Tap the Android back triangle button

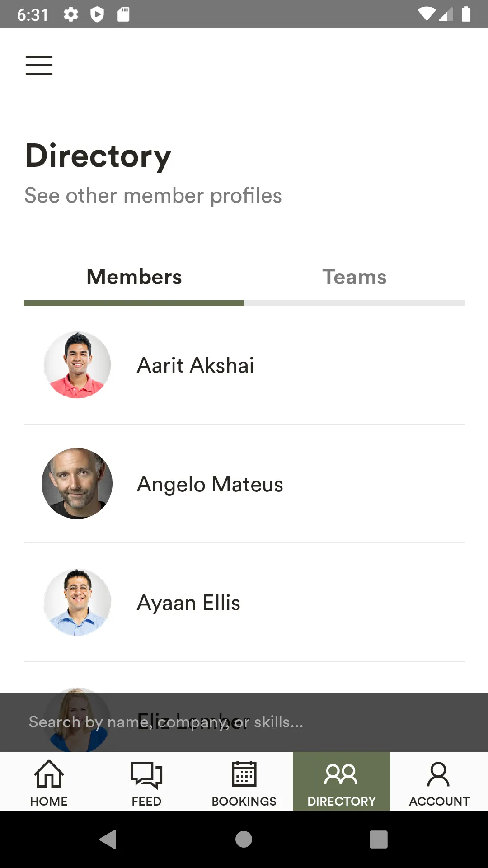click(x=108, y=840)
